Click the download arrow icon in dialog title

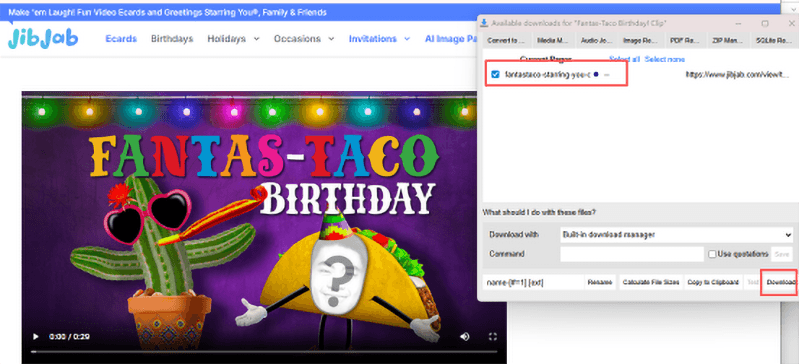[484, 23]
